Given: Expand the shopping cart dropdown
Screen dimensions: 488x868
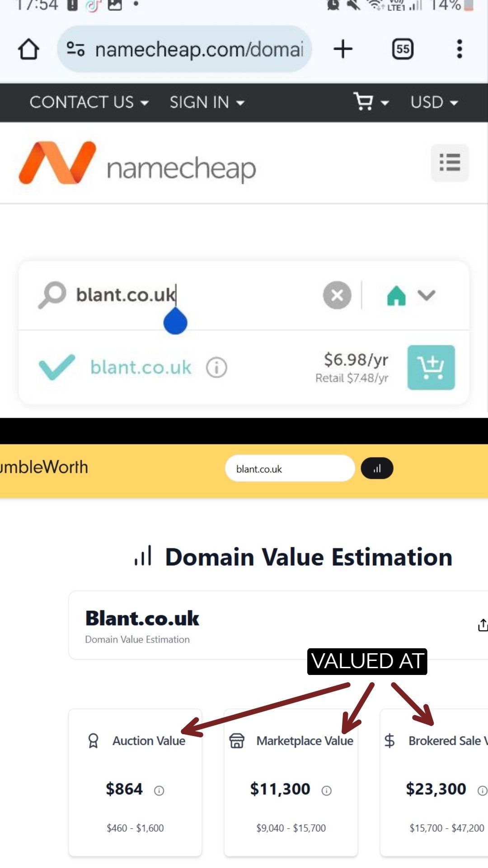Looking at the screenshot, I should [371, 102].
